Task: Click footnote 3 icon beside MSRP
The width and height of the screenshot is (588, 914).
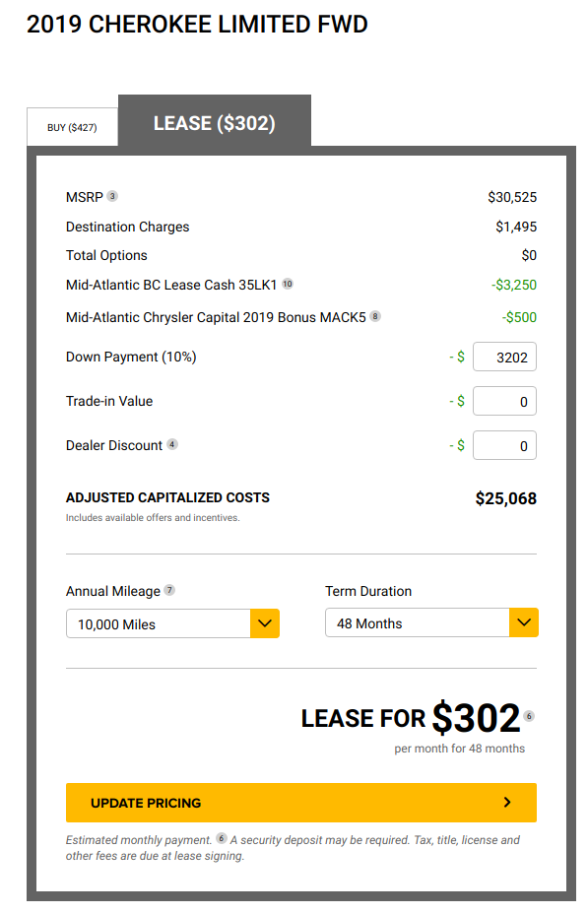Action: (x=112, y=196)
